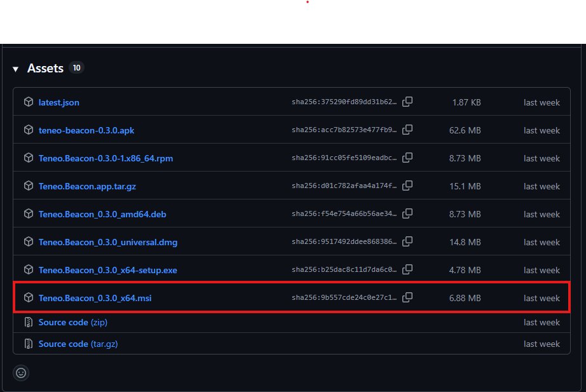Click the package icon beside the rpm file

point(29,158)
